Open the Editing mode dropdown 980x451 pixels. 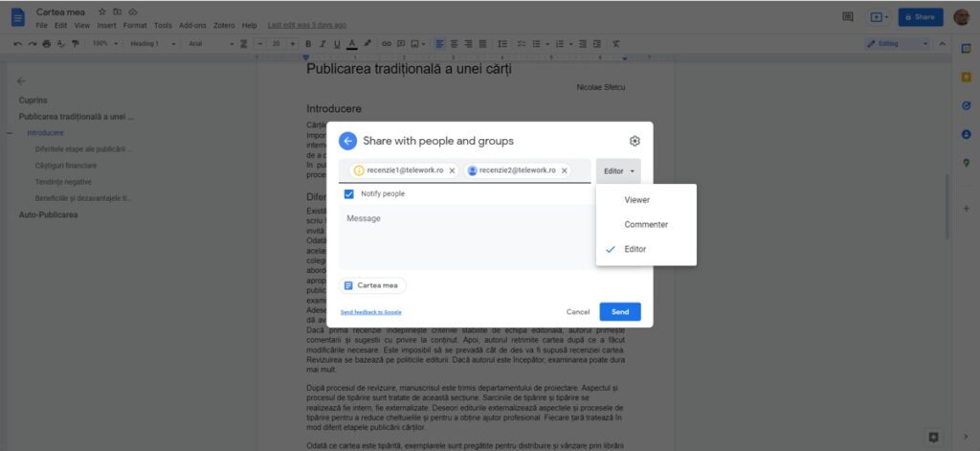(x=898, y=44)
